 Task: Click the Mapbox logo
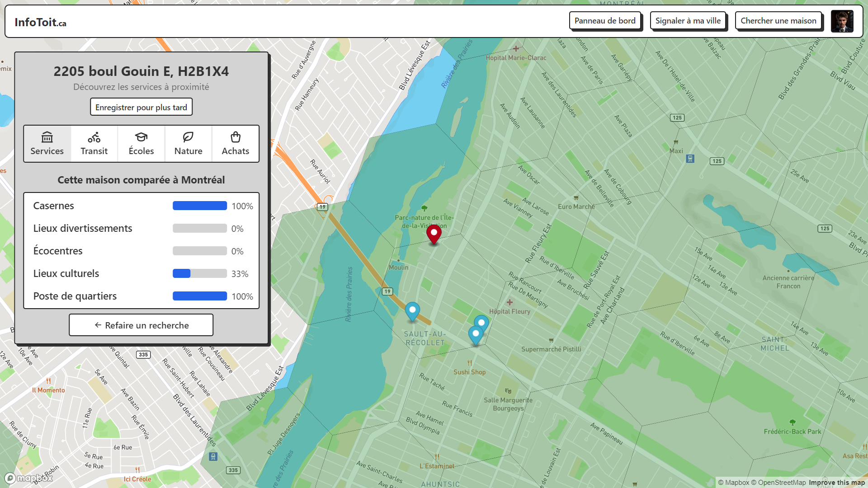(x=29, y=478)
